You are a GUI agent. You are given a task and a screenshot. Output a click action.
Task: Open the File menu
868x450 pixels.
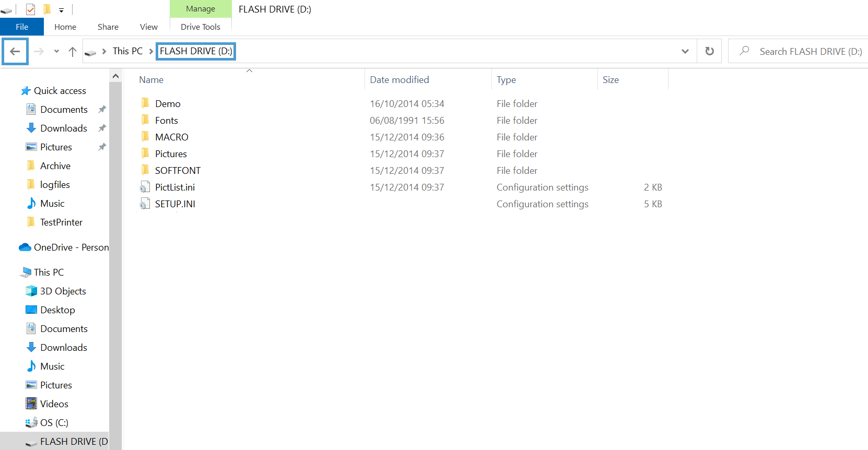point(22,27)
